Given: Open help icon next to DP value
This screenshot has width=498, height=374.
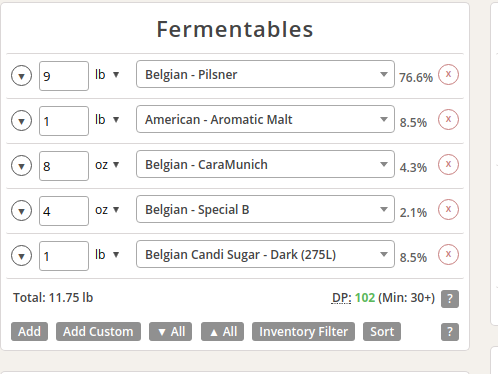Looking at the screenshot, I should (450, 299).
